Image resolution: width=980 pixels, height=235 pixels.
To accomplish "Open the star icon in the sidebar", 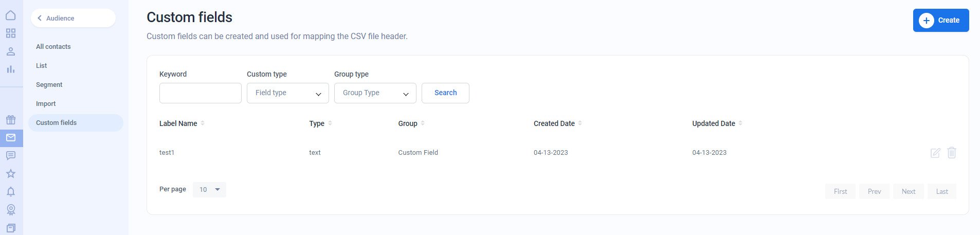I will click(11, 174).
